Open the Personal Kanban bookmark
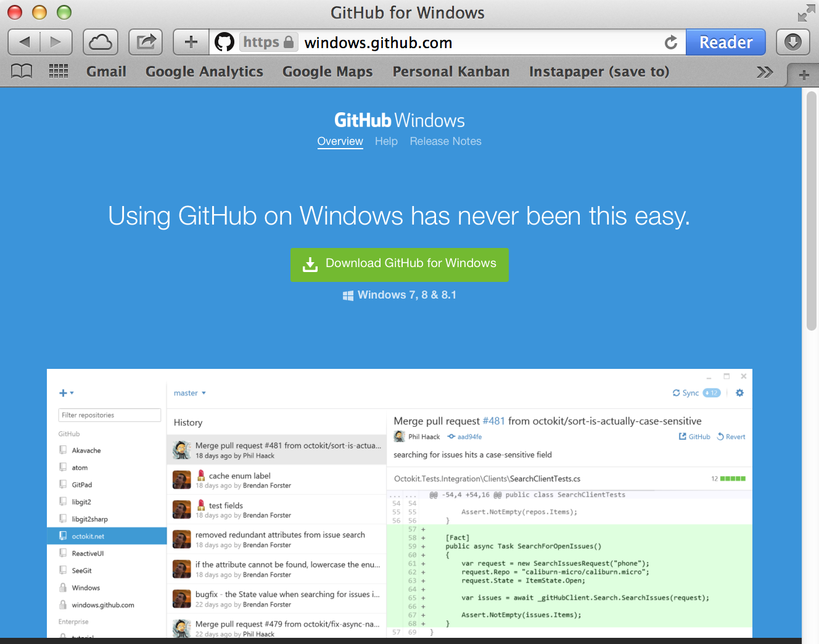This screenshot has height=644, width=819. point(451,72)
